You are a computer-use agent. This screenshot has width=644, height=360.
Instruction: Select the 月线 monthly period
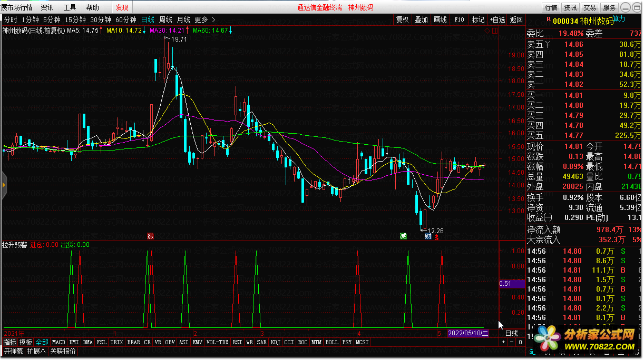(184, 19)
